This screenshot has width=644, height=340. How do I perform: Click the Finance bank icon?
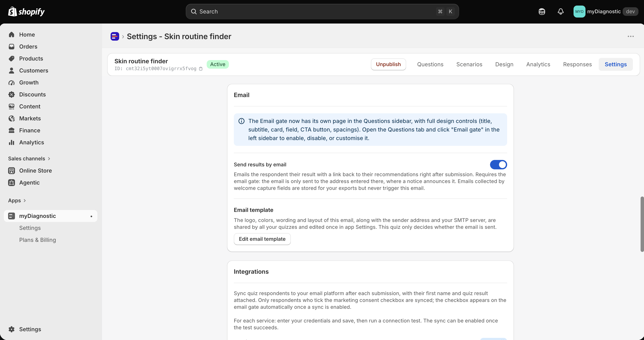pyautogui.click(x=12, y=130)
